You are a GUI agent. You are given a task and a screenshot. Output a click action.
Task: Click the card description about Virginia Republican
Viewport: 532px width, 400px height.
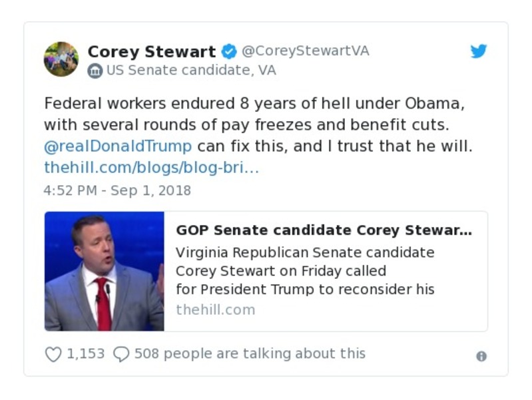tap(305, 271)
